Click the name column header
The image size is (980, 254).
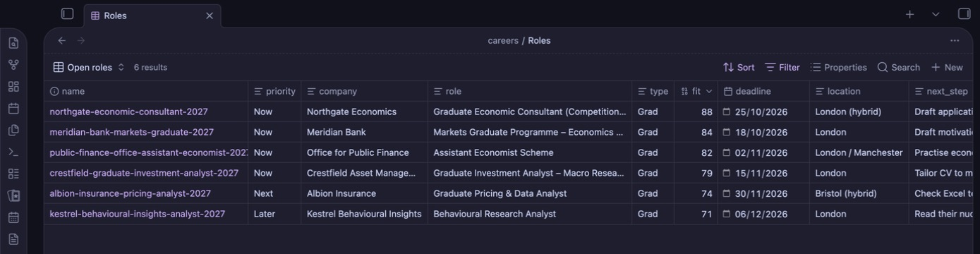[x=146, y=92]
